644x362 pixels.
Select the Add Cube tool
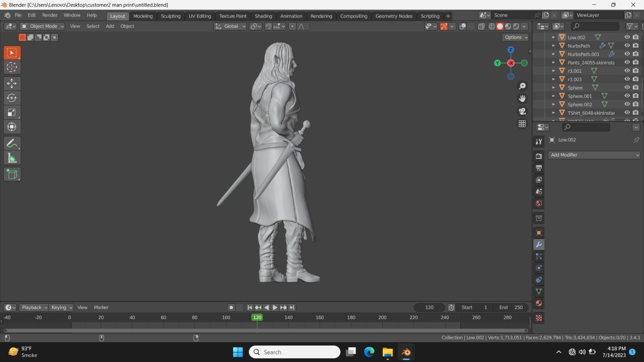click(12, 174)
